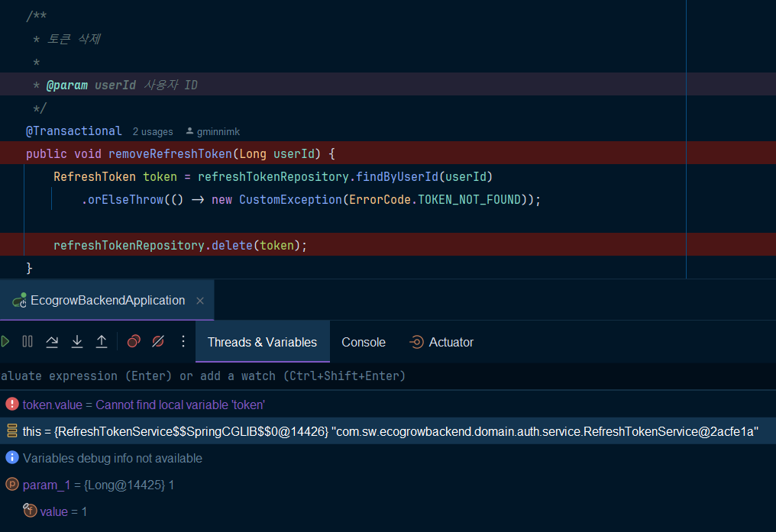Viewport: 776px width, 532px height.
Task: Close the EcogrowBackendApplication debug tab
Action: (200, 301)
